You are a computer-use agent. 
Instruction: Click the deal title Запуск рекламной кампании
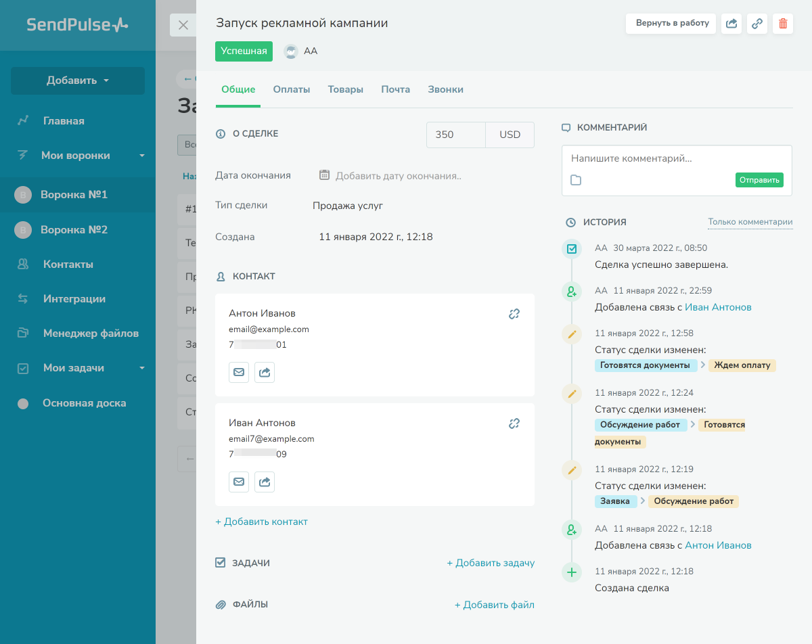(302, 23)
